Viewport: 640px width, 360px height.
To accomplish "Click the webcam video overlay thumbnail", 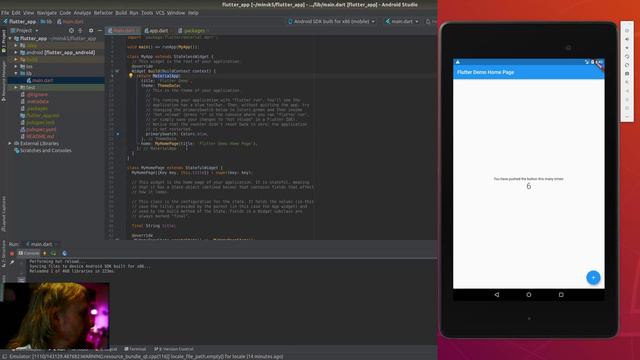I will pyautogui.click(x=55, y=315).
